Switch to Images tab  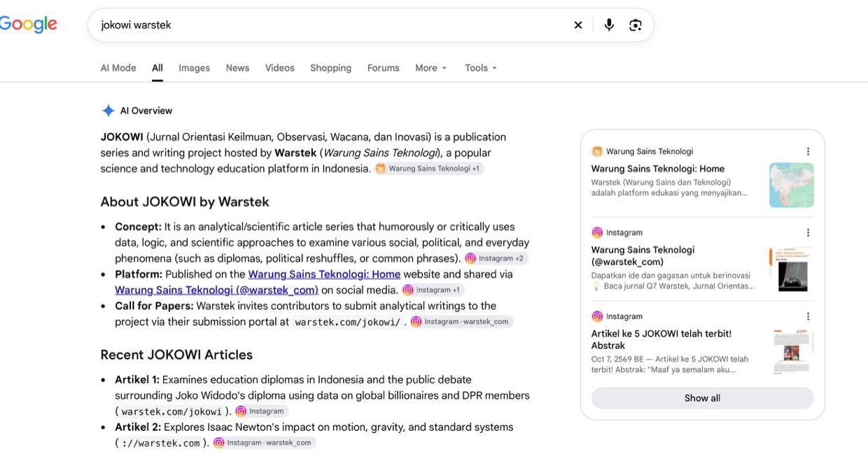(x=194, y=68)
